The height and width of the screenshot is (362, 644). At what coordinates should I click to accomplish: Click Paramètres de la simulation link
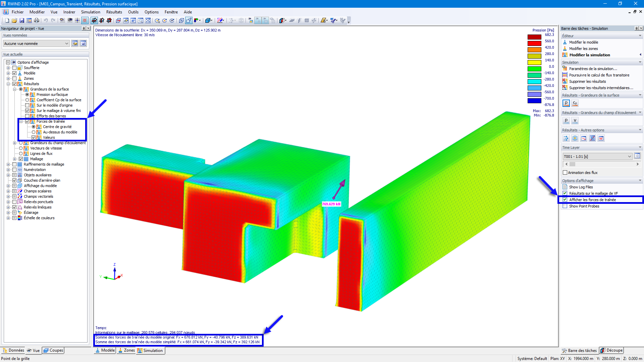point(593,69)
